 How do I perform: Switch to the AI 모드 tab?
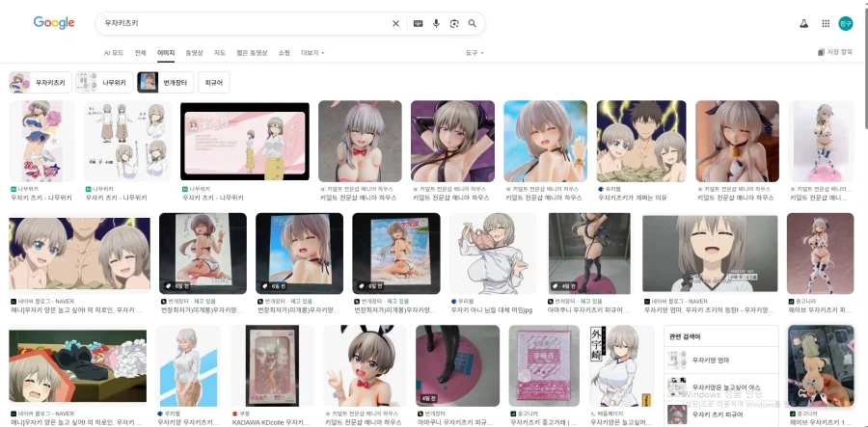pyautogui.click(x=114, y=53)
